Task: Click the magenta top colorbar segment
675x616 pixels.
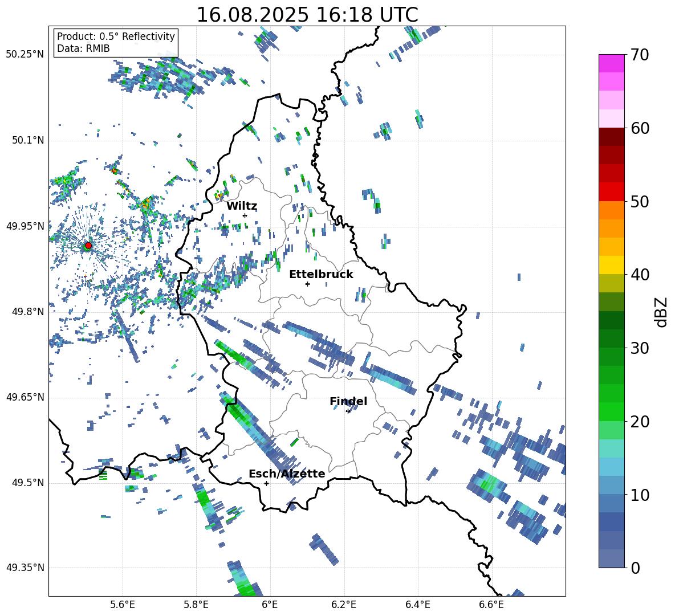Action: click(x=612, y=63)
